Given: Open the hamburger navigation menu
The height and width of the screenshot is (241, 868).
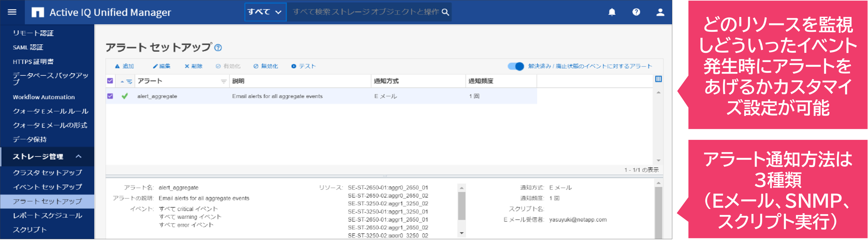Looking at the screenshot, I should pos(12,12).
